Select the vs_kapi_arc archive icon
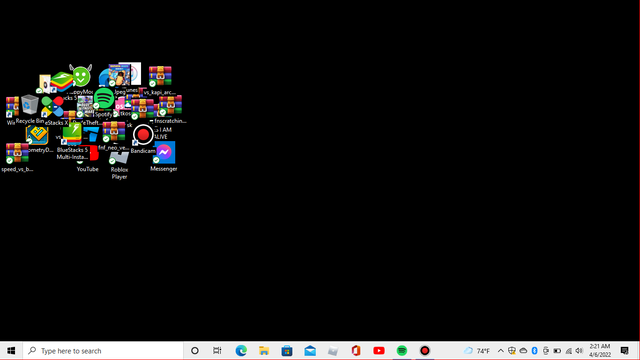 [160, 76]
